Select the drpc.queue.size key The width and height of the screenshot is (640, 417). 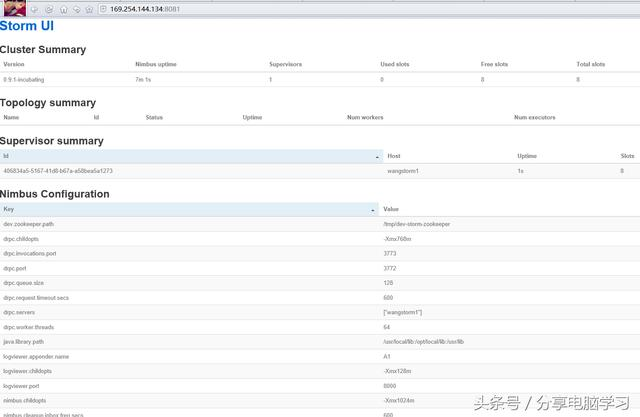23,283
